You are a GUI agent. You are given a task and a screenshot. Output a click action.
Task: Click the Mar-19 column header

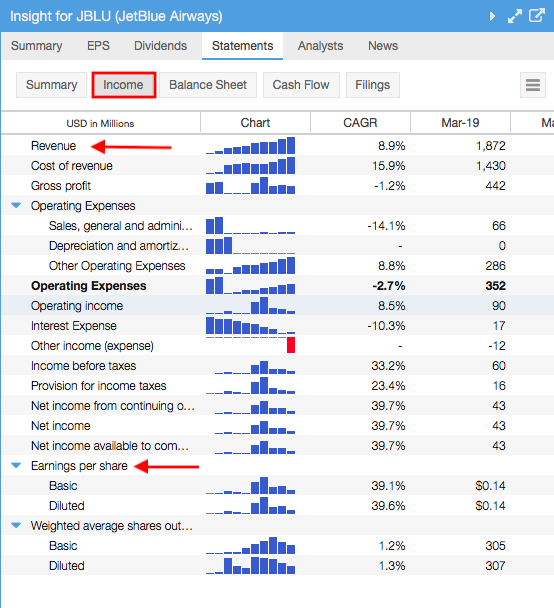[460, 123]
